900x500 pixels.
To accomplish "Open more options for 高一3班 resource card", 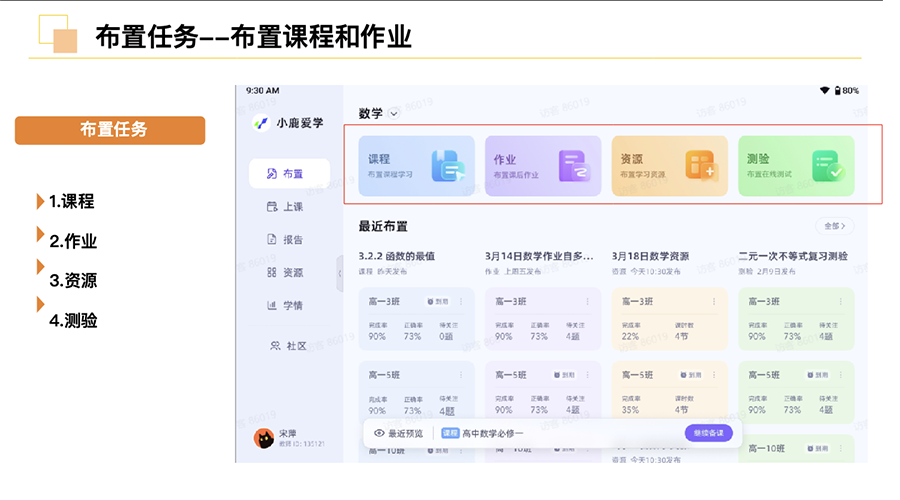I will pyautogui.click(x=713, y=301).
